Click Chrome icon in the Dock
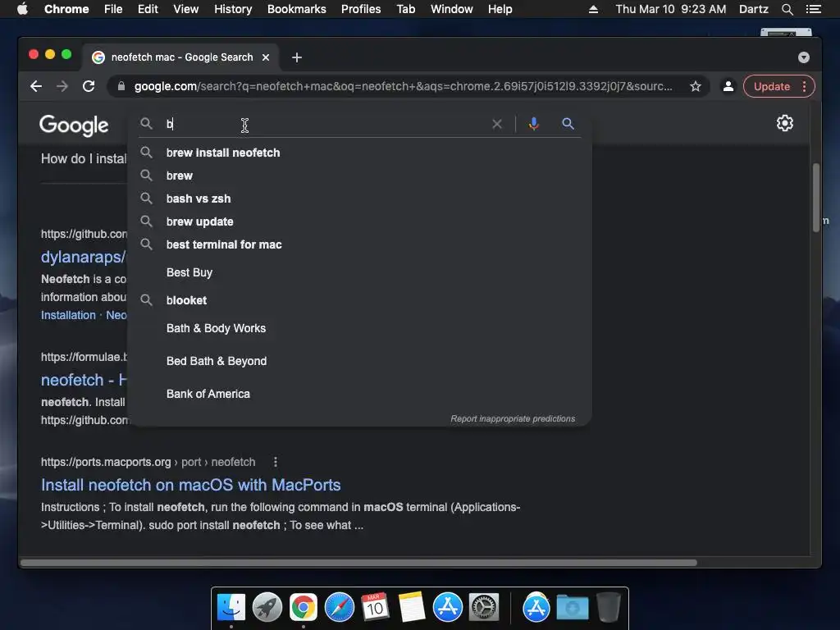The height and width of the screenshot is (630, 840). tap(304, 607)
